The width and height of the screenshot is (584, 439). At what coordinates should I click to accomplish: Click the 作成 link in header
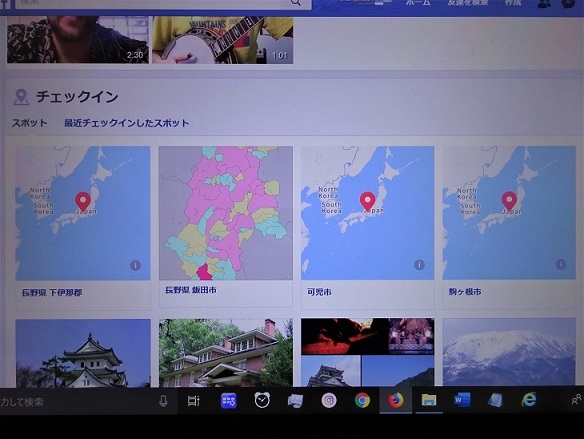[x=513, y=3]
